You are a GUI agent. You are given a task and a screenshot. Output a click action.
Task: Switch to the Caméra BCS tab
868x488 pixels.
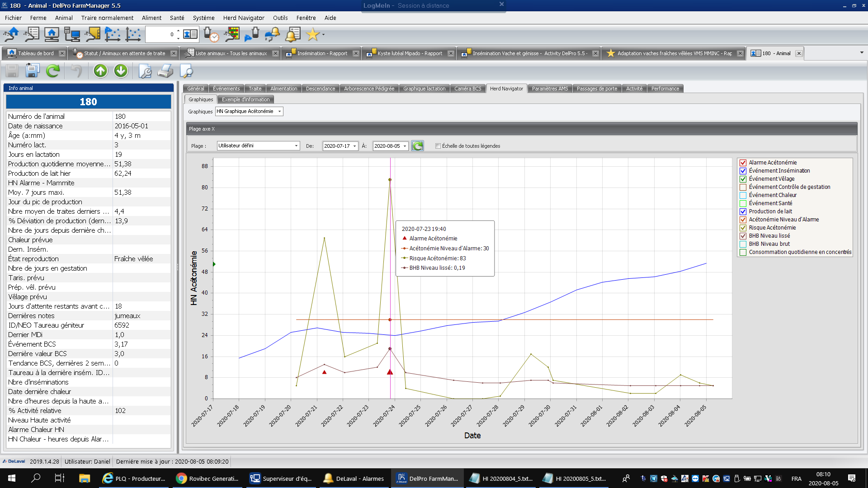[467, 89]
